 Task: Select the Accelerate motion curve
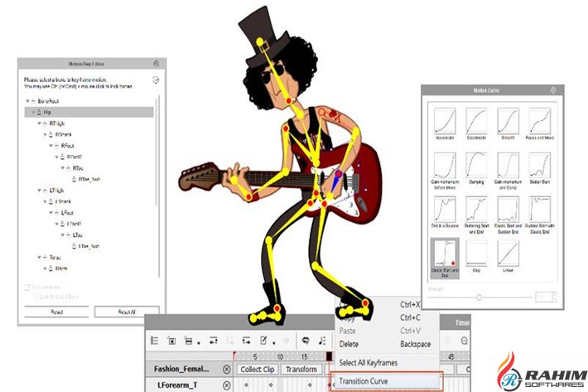(x=445, y=123)
